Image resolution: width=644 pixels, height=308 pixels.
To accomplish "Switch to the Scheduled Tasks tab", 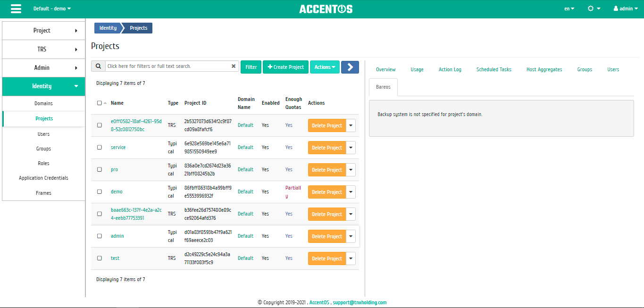I will [x=494, y=69].
